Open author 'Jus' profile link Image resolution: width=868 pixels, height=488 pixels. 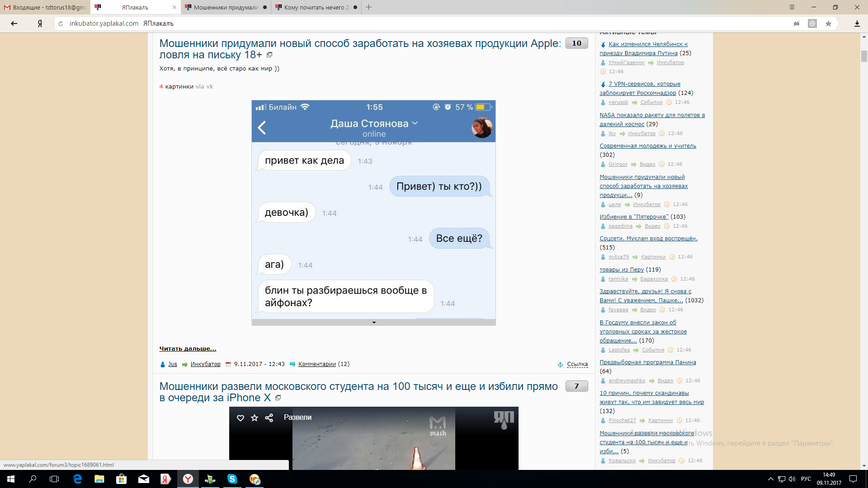[x=173, y=364]
